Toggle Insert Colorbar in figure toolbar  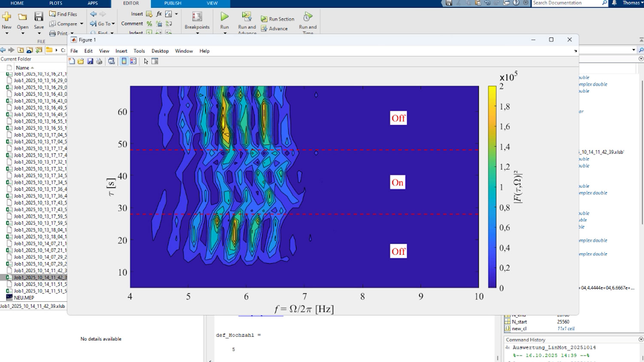pyautogui.click(x=124, y=61)
